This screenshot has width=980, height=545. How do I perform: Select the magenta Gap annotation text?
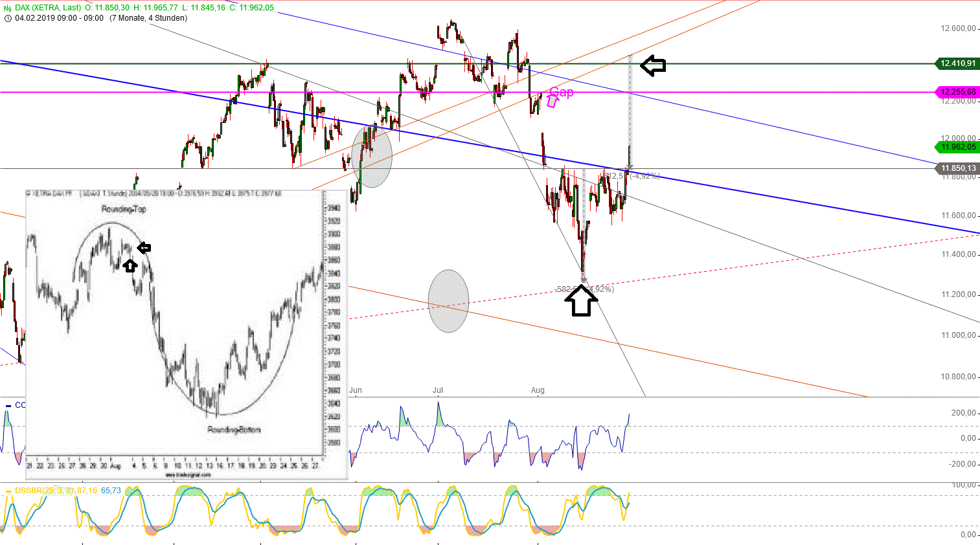point(561,92)
